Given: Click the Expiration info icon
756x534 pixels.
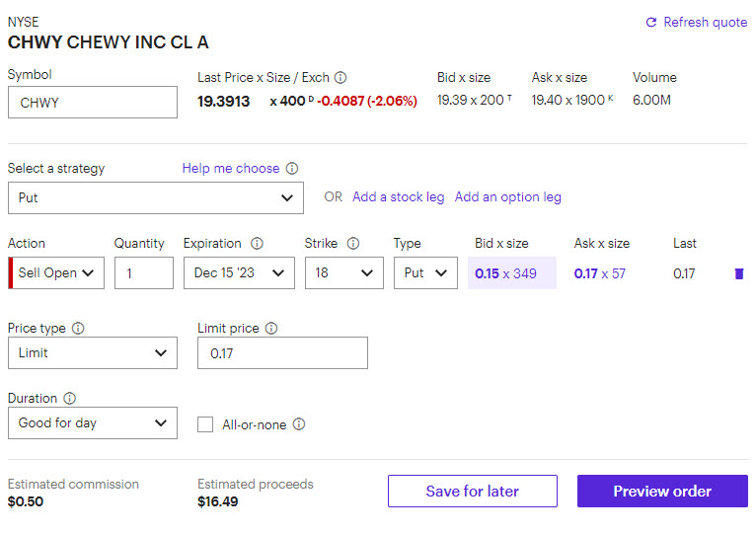Looking at the screenshot, I should (258, 244).
